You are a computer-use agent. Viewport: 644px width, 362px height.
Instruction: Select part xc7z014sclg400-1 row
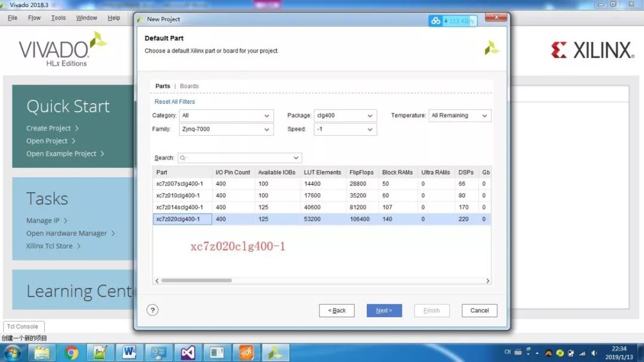pos(321,208)
